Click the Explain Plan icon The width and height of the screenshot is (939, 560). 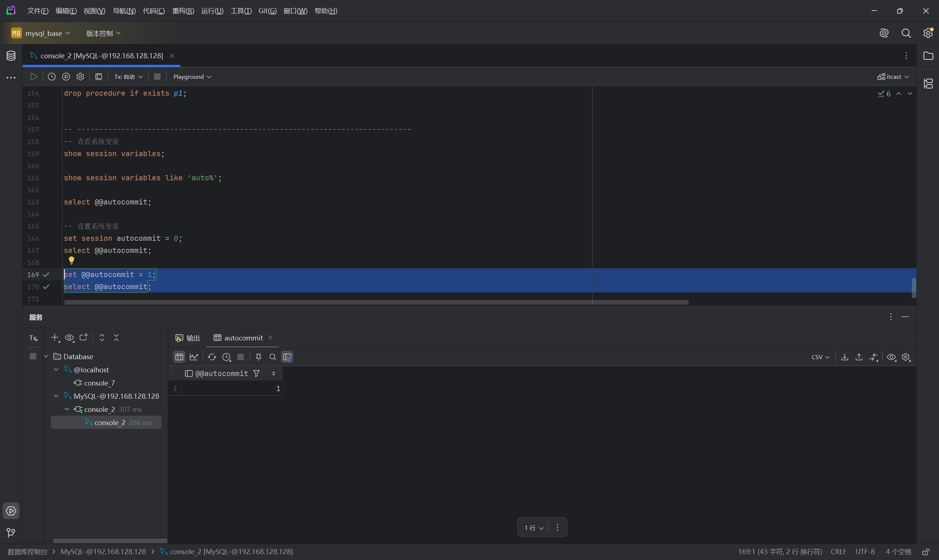coord(66,77)
